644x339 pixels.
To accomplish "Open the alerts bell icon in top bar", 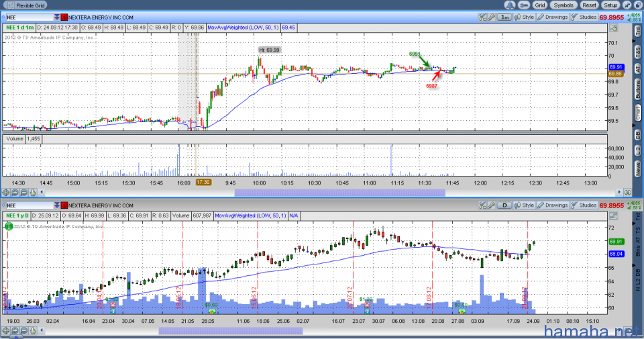I will coord(510,5).
